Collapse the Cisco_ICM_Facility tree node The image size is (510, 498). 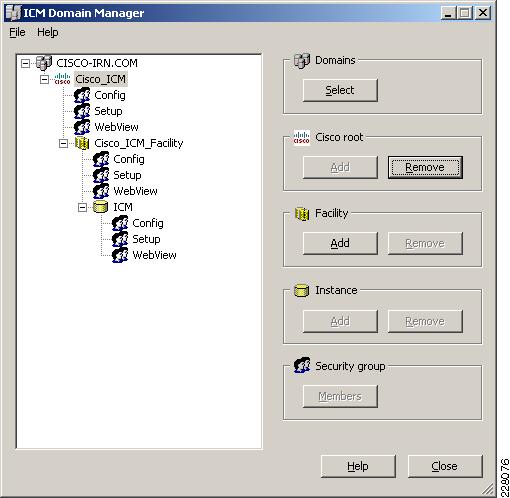(x=63, y=143)
